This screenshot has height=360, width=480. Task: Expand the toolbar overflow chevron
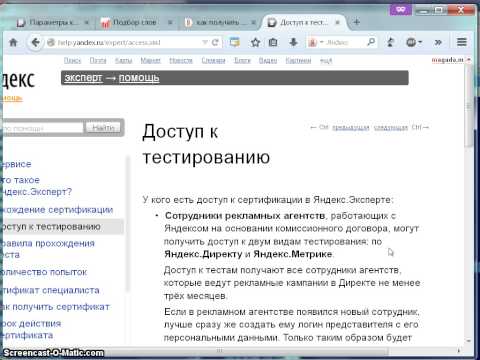click(438, 42)
